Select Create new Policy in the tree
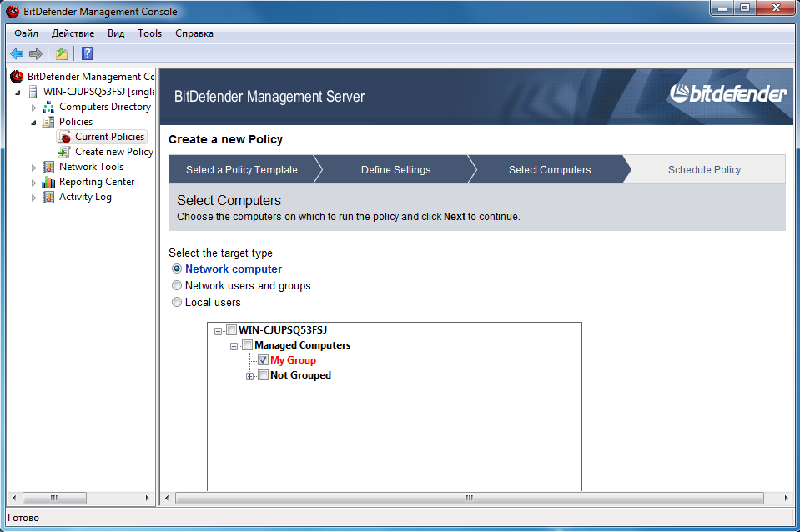The height and width of the screenshot is (532, 800). (113, 152)
